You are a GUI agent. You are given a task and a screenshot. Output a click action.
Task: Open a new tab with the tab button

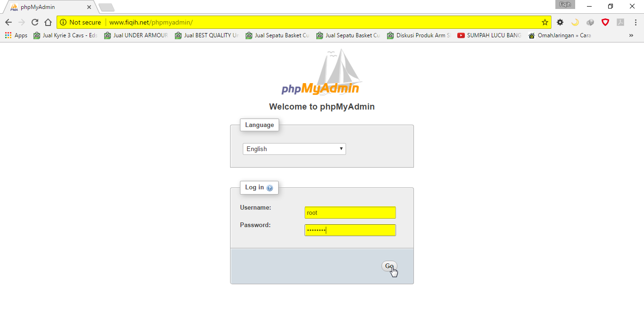[107, 7]
